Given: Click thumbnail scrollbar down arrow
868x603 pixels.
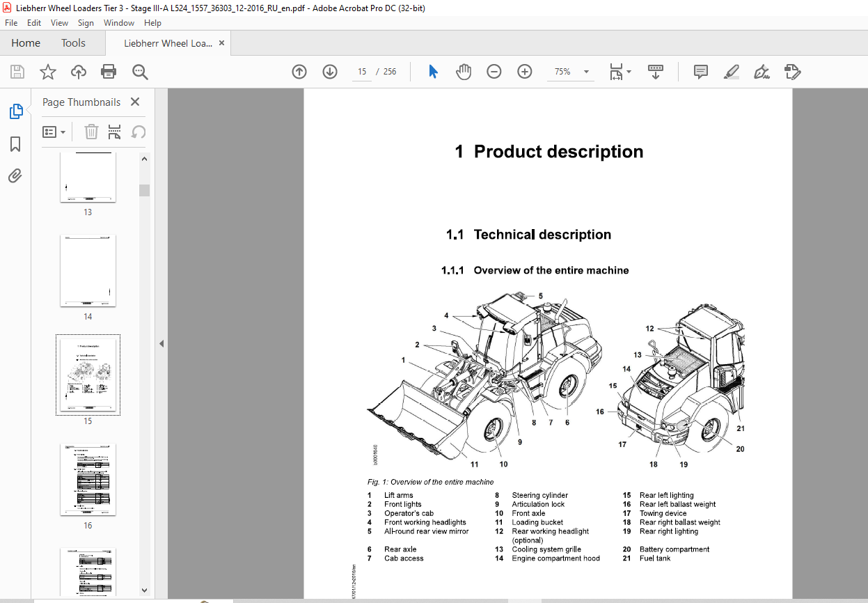Looking at the screenshot, I should click(144, 590).
